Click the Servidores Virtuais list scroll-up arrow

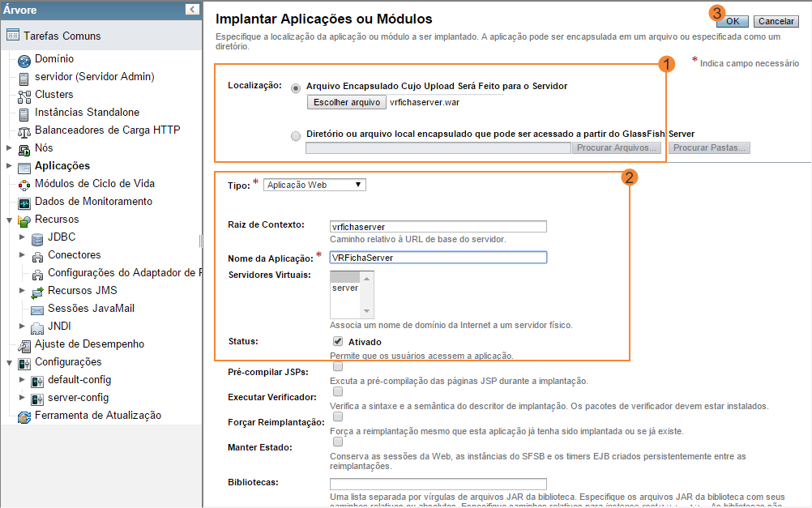point(366,279)
